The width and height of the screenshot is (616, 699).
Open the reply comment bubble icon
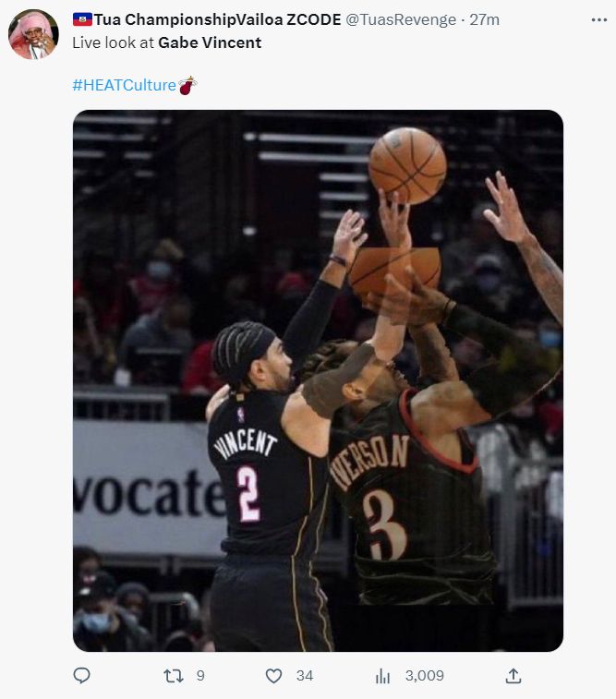pos(81,676)
